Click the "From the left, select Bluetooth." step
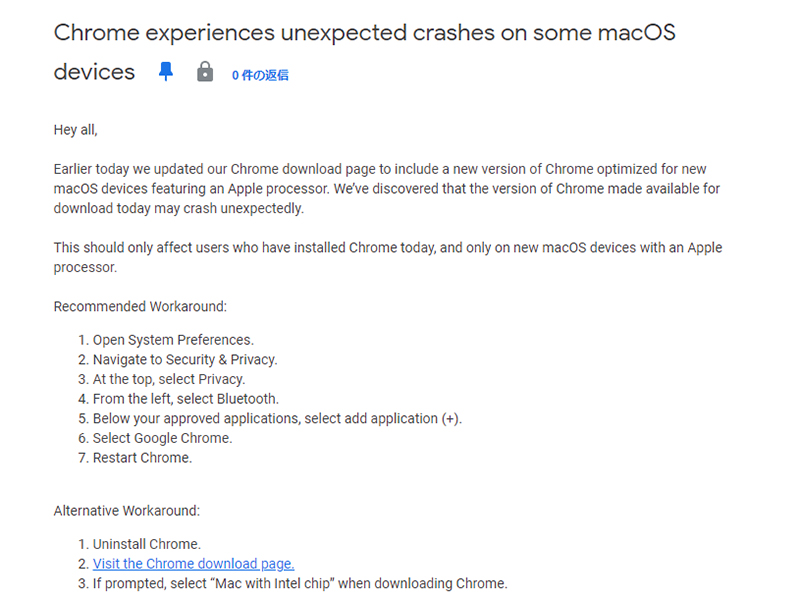The height and width of the screenshot is (600, 800). coord(186,399)
